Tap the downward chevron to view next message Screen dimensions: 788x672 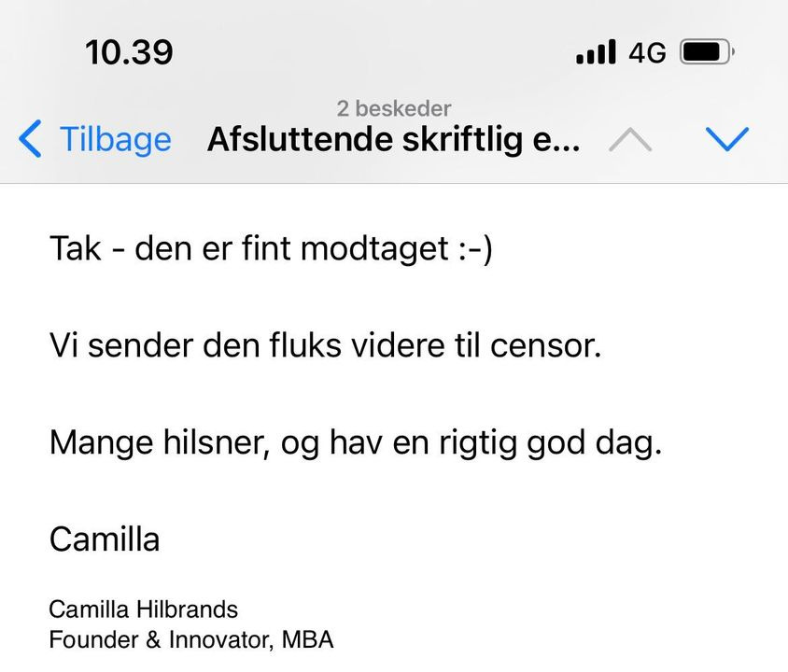click(x=726, y=138)
